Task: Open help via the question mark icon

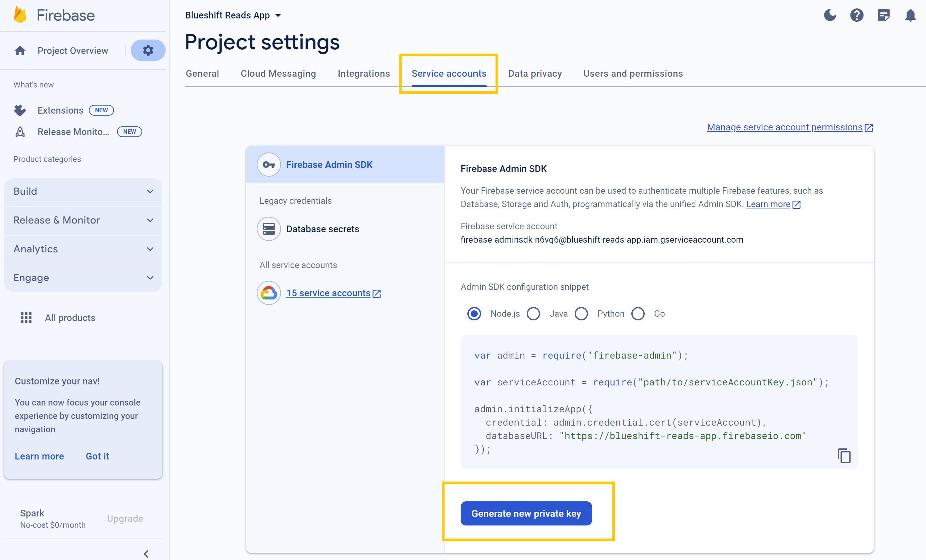Action: [x=857, y=15]
